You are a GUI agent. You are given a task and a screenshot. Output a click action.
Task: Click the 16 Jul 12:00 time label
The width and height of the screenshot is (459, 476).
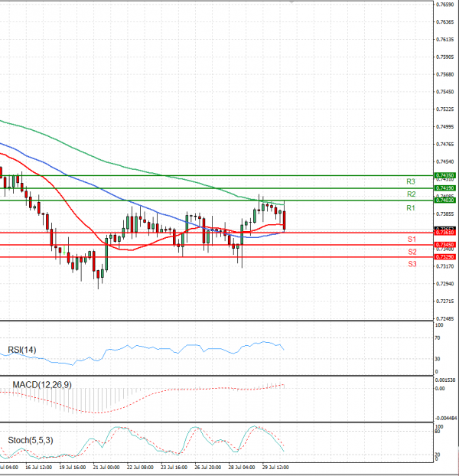click(38, 468)
